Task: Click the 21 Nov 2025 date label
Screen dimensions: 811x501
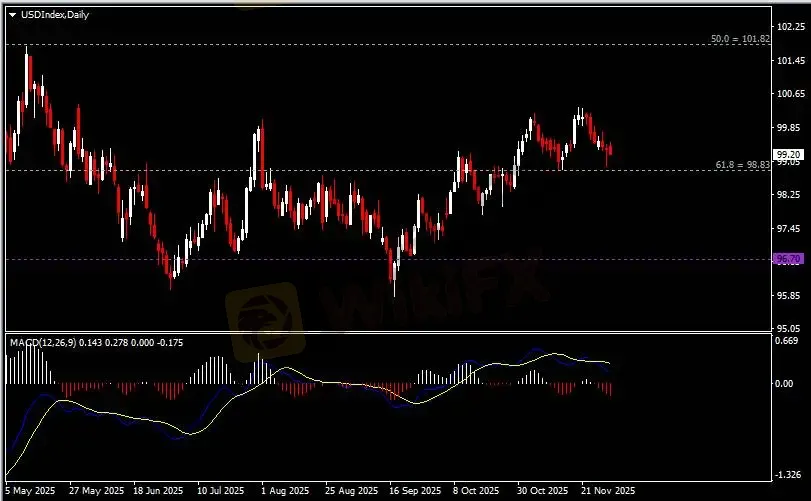Action: pos(608,490)
